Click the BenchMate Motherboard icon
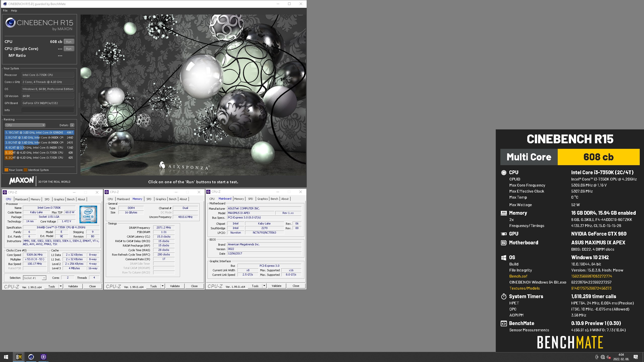 [504, 243]
